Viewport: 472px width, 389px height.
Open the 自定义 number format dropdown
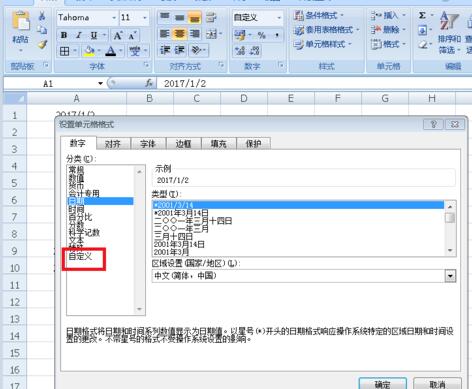pyautogui.click(x=279, y=17)
